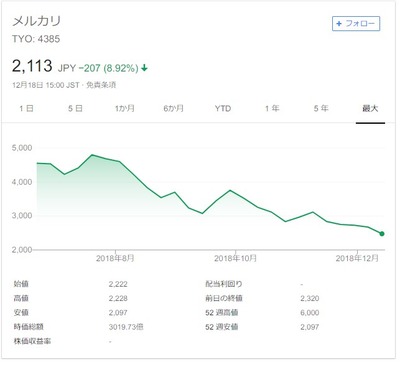Image resolution: width=400 pixels, height=365 pixels.
Task: Select the 1日 time range tab
Action: [x=26, y=108]
